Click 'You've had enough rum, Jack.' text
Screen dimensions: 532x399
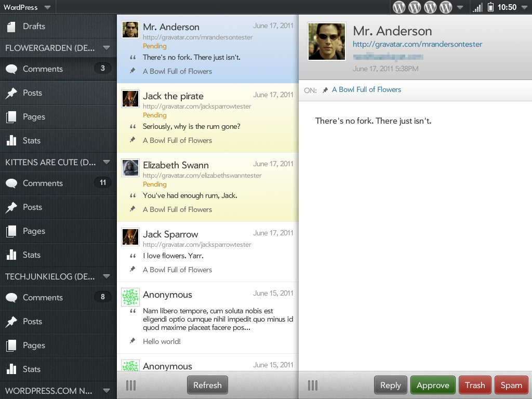pos(190,195)
